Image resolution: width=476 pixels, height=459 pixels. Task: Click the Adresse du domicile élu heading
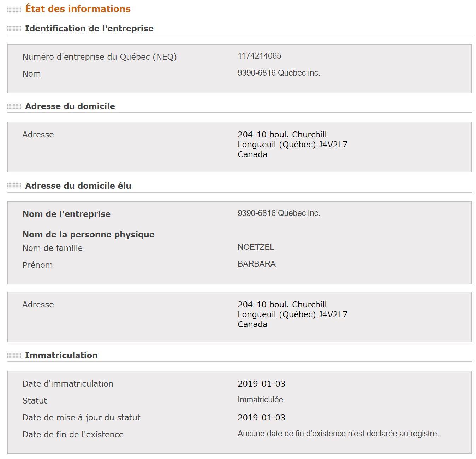click(x=78, y=186)
